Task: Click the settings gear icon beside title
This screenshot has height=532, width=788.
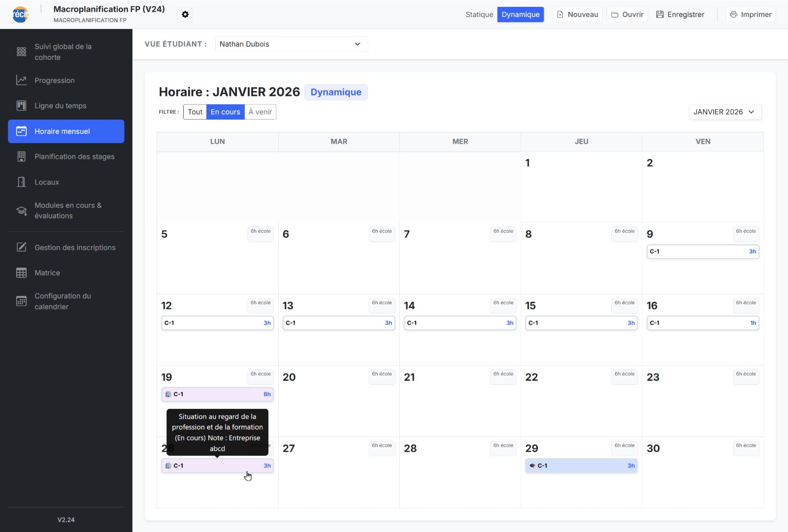Action: pos(185,15)
